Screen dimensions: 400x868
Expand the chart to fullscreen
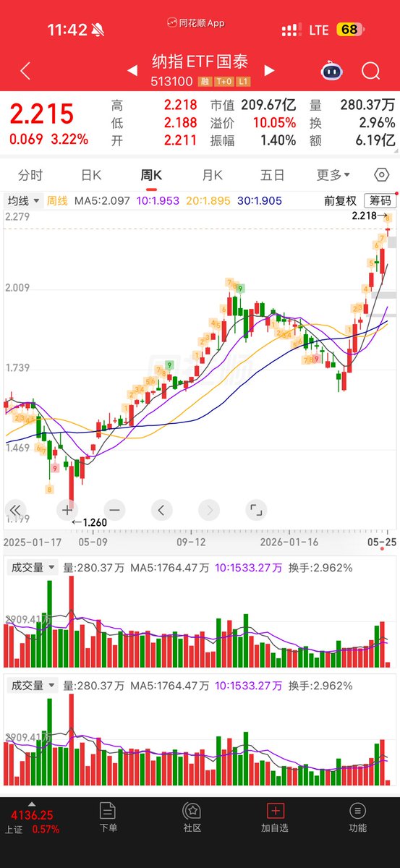255,510
